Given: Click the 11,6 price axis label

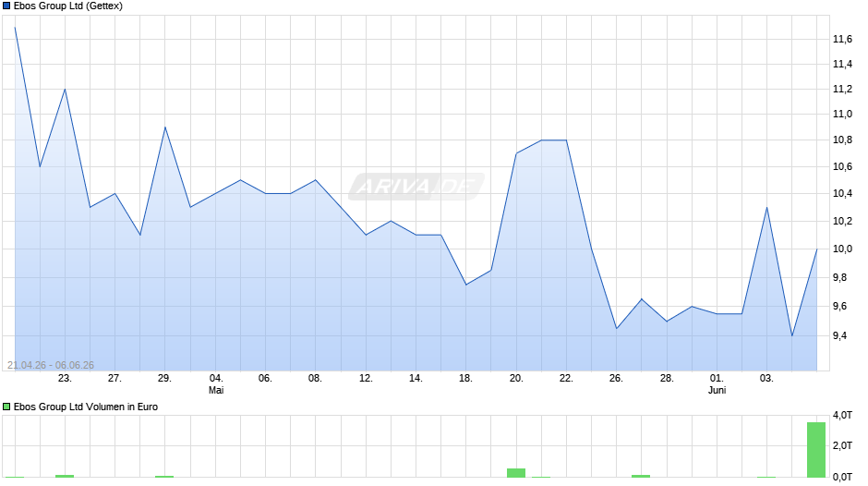Looking at the screenshot, I should click(x=842, y=39).
